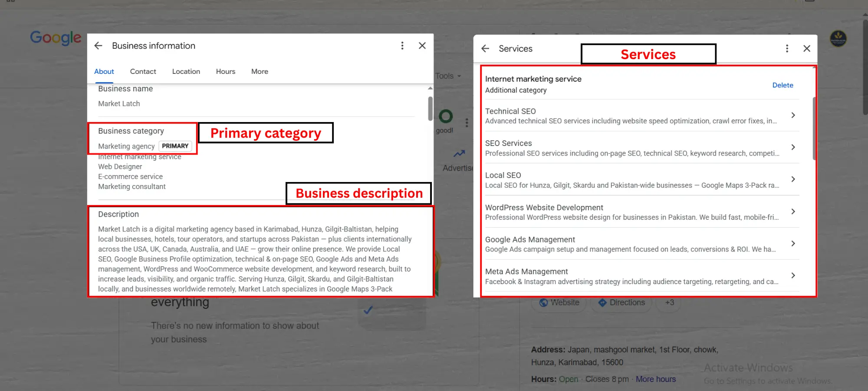Screen dimensions: 868x391
Task: Close the Services panel
Action: click(807, 49)
